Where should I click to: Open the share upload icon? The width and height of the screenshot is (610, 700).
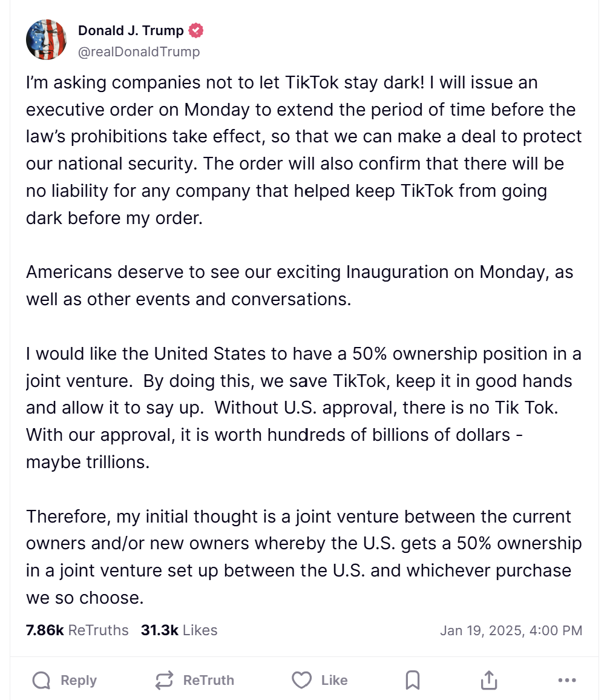(489, 680)
